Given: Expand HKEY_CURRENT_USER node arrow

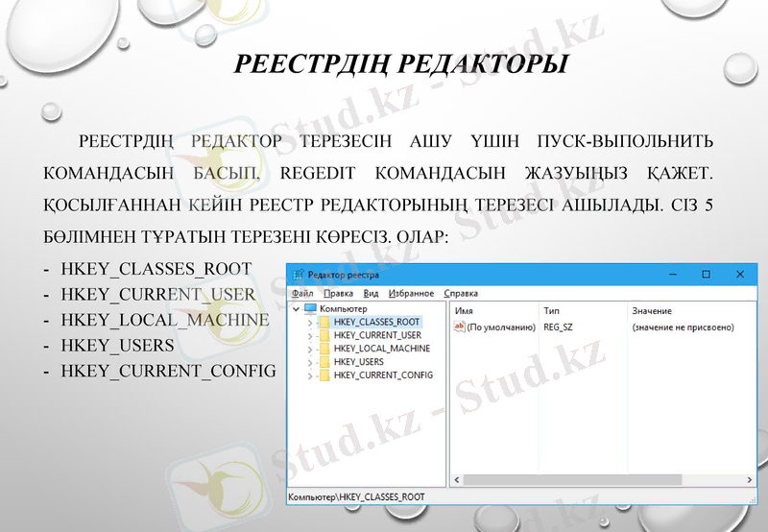Looking at the screenshot, I should (x=309, y=335).
